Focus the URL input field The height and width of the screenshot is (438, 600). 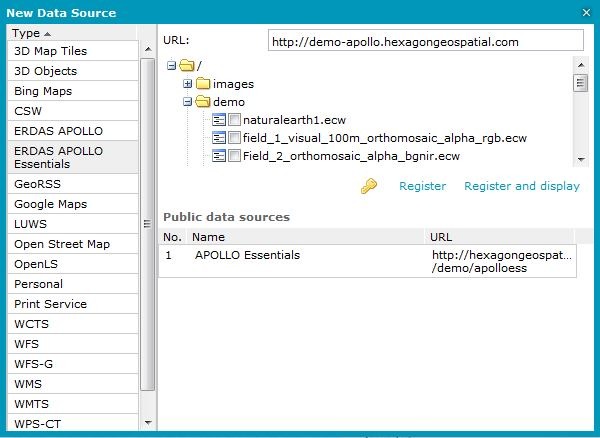tap(426, 40)
